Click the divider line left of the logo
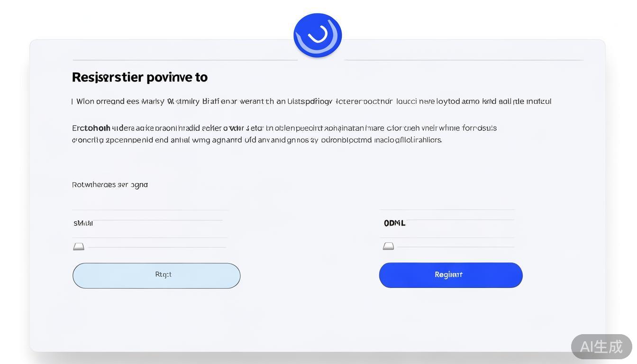637x364 pixels. click(x=185, y=60)
